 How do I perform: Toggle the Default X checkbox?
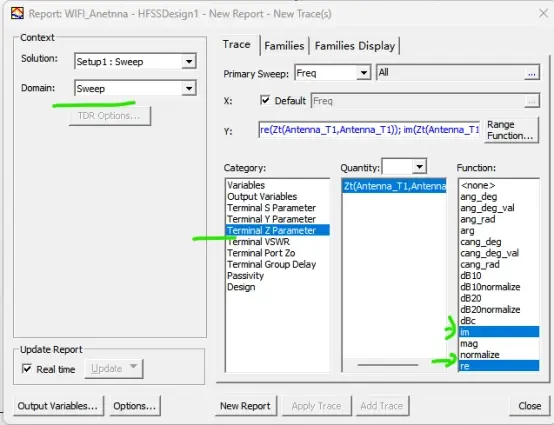(x=265, y=100)
